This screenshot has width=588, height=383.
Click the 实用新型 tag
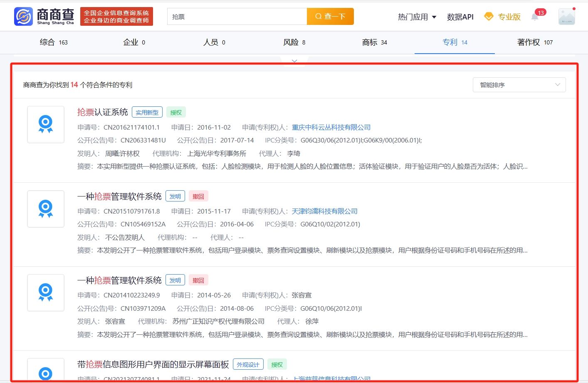[x=147, y=113]
